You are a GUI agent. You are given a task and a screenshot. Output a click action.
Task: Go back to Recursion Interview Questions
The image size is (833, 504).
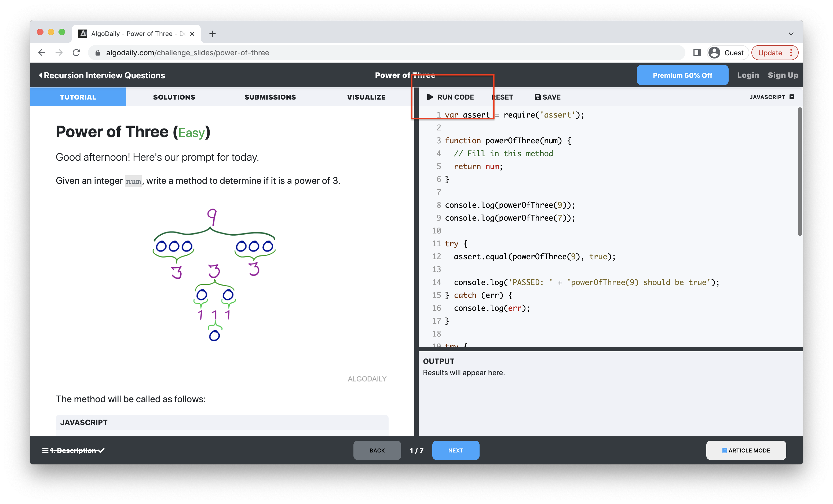(x=102, y=75)
